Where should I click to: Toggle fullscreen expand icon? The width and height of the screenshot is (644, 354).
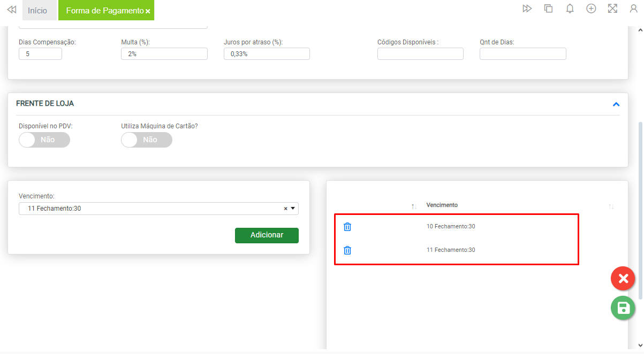pyautogui.click(x=612, y=9)
